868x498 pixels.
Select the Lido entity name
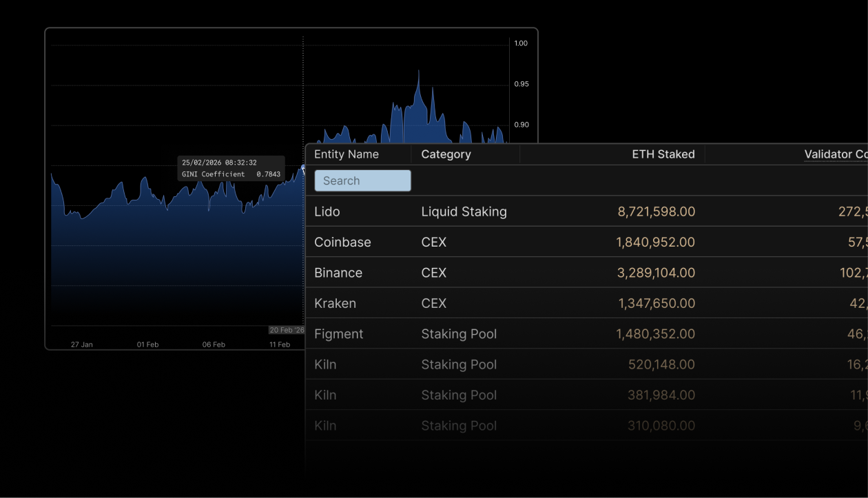[327, 211]
